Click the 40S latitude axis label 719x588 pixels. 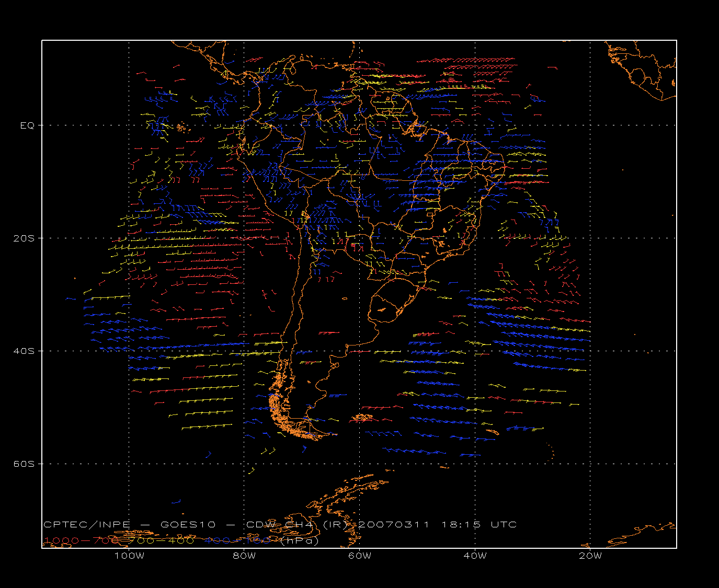click(24, 351)
